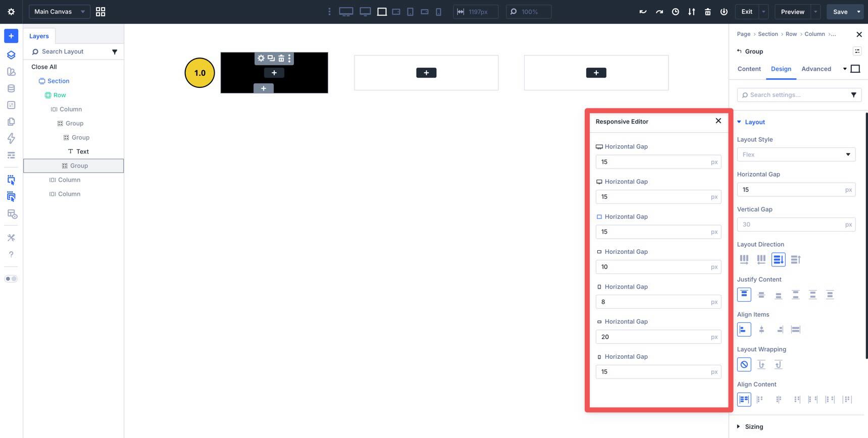Screen dimensions: 868x438
Task: Open the history clock icon
Action: pos(675,12)
